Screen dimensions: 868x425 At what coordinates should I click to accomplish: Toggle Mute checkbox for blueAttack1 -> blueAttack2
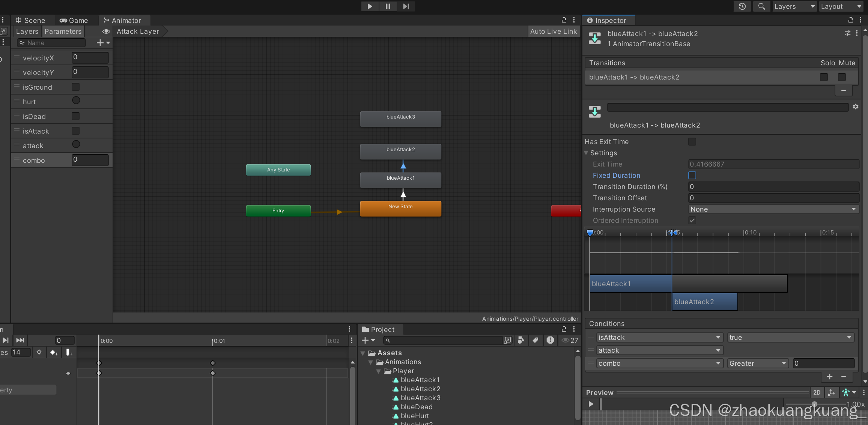click(842, 77)
